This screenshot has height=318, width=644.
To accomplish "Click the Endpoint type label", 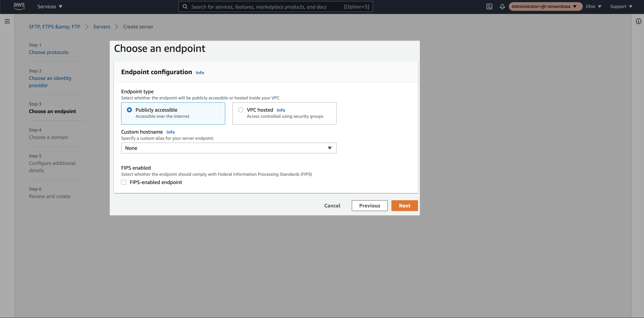I will (137, 92).
